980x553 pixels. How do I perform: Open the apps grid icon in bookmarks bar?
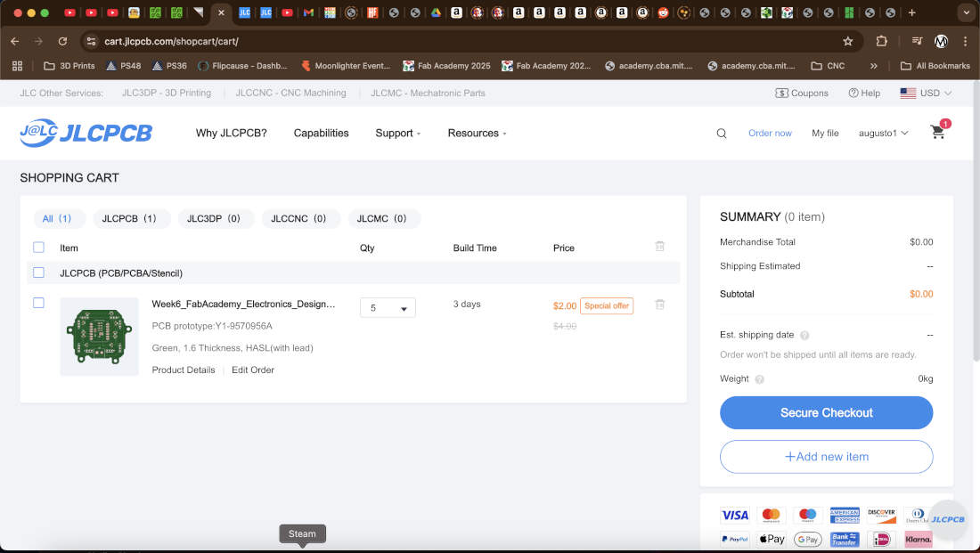pos(18,66)
